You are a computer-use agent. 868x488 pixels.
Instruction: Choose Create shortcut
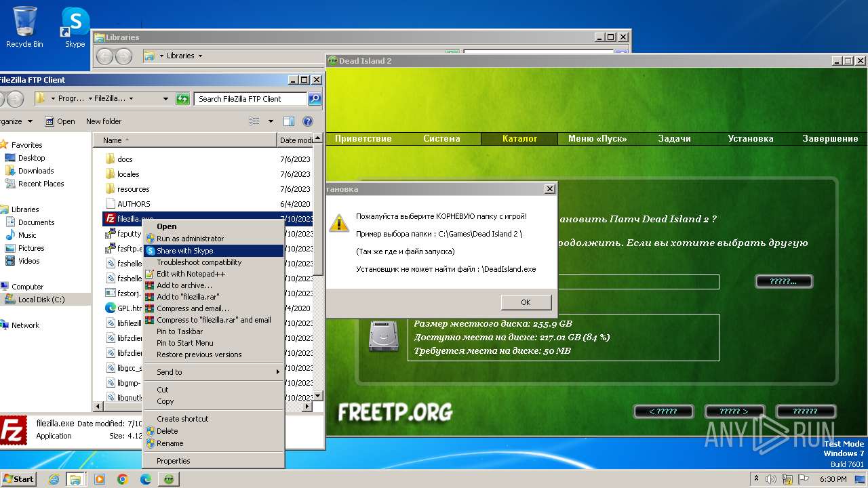click(x=213, y=419)
